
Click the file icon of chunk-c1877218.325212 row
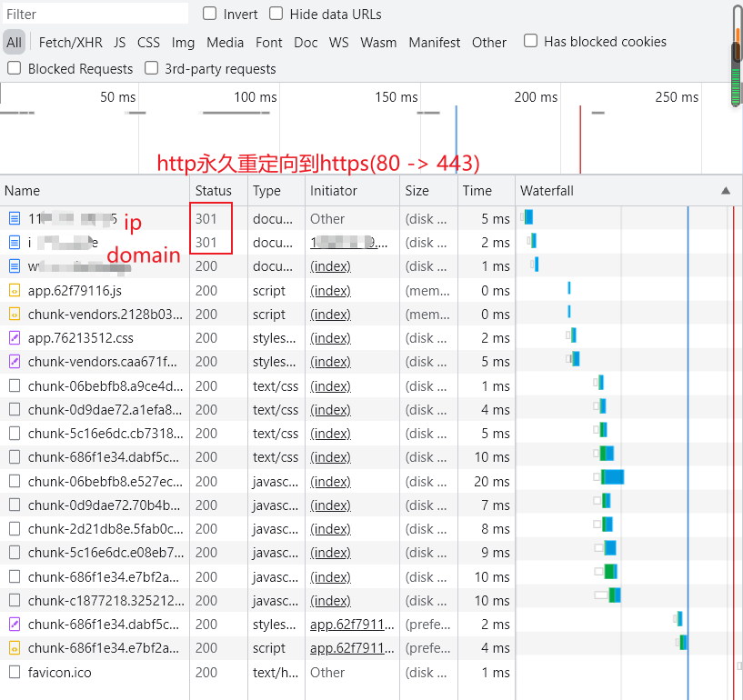(15, 601)
